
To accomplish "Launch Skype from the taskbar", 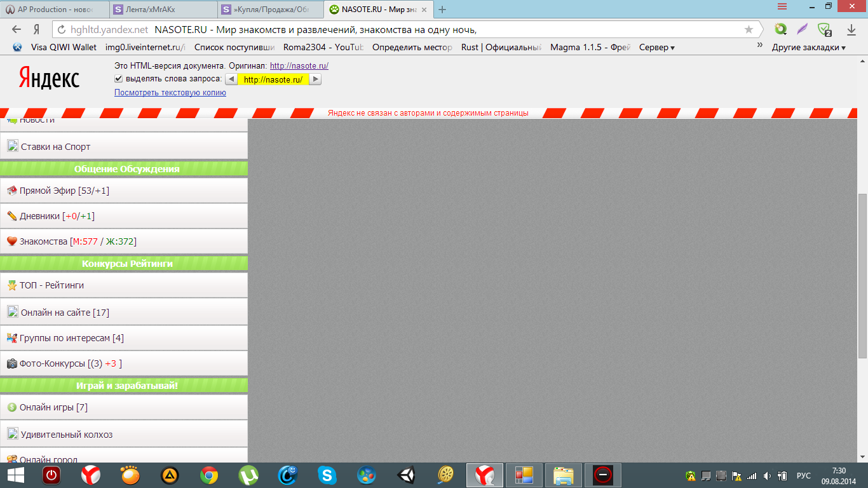I will coord(327,475).
